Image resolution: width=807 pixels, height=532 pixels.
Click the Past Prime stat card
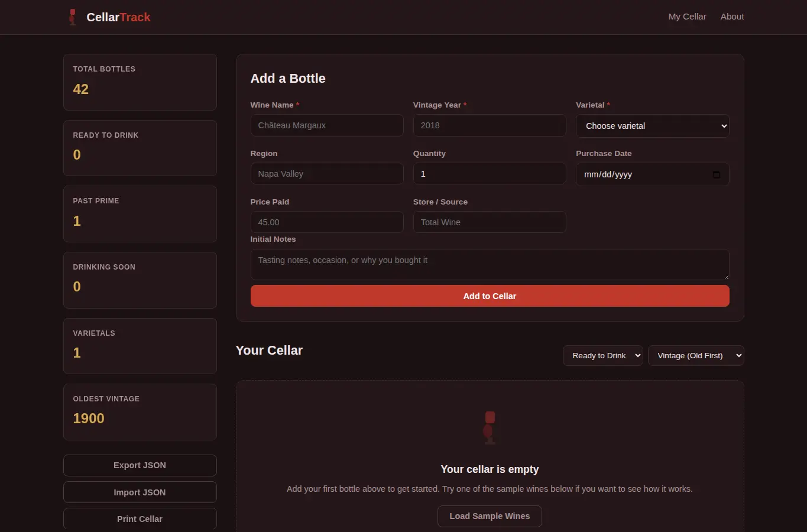click(140, 214)
